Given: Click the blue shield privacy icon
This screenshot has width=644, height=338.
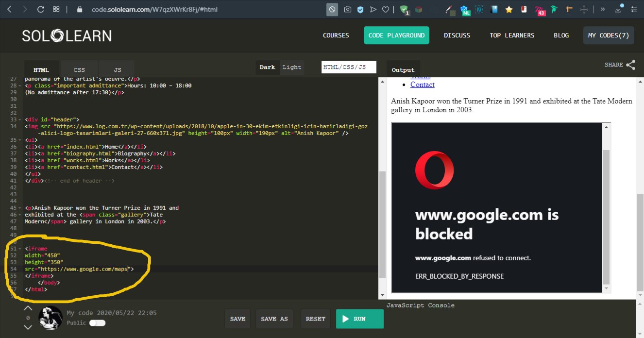Looking at the screenshot, I should [360, 9].
